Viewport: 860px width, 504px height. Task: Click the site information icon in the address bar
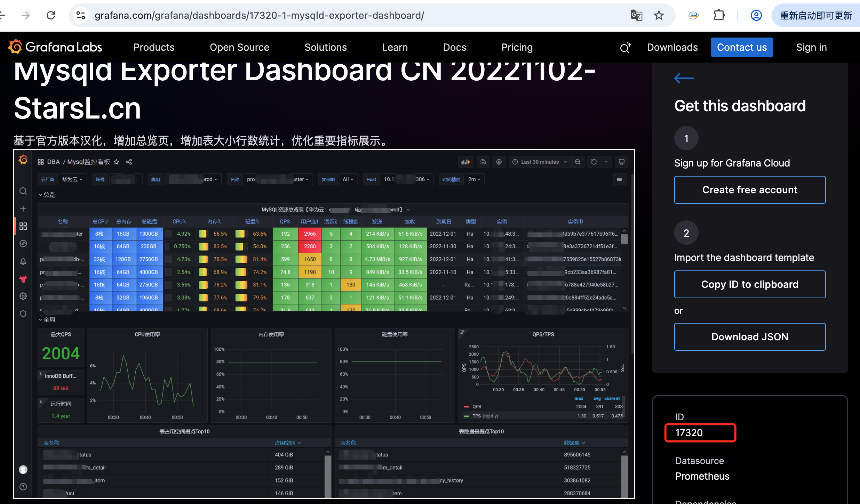(81, 15)
